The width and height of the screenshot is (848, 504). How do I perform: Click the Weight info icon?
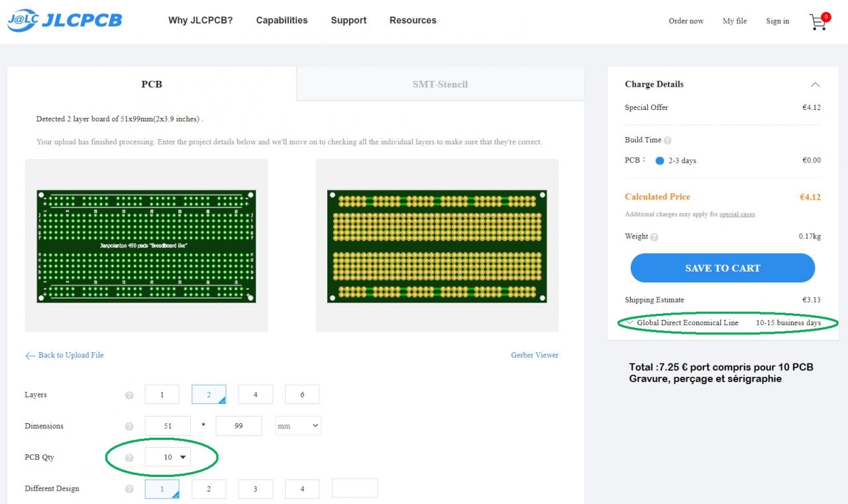click(655, 237)
